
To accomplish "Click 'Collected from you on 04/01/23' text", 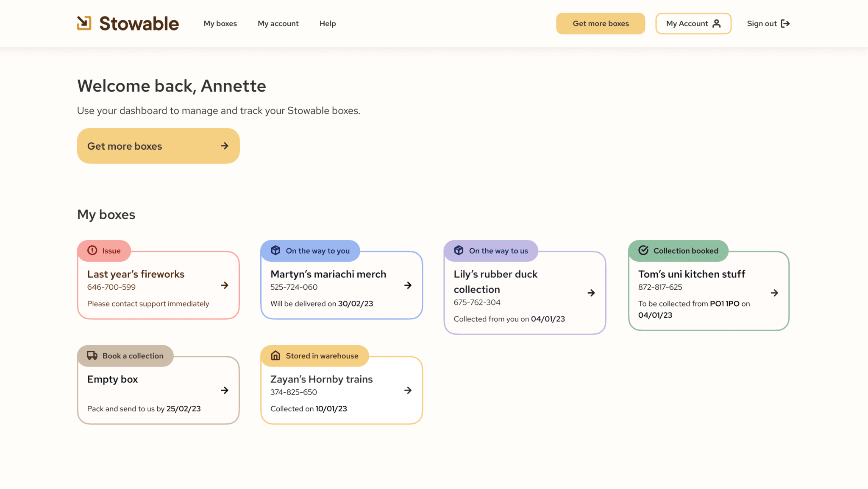I will [x=509, y=319].
